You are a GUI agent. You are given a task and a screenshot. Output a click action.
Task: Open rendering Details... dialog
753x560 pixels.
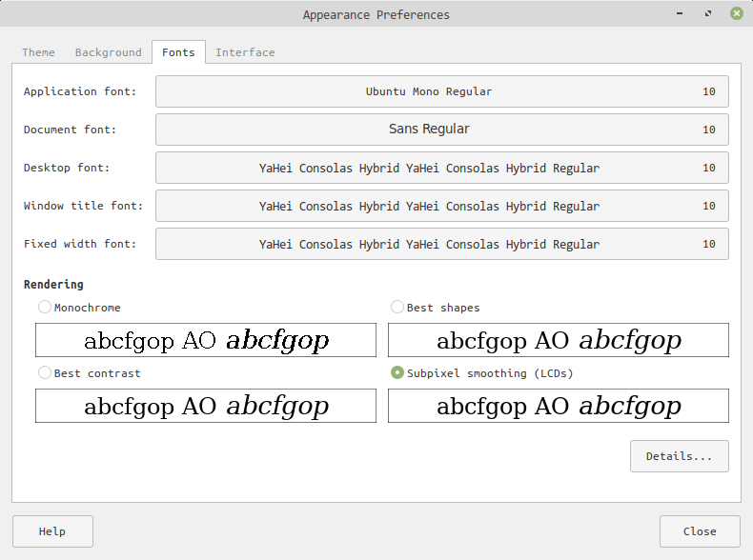[679, 456]
